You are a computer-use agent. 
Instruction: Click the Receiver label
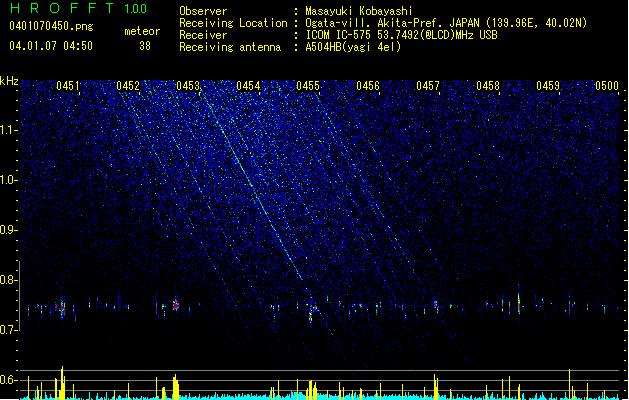tap(203, 35)
